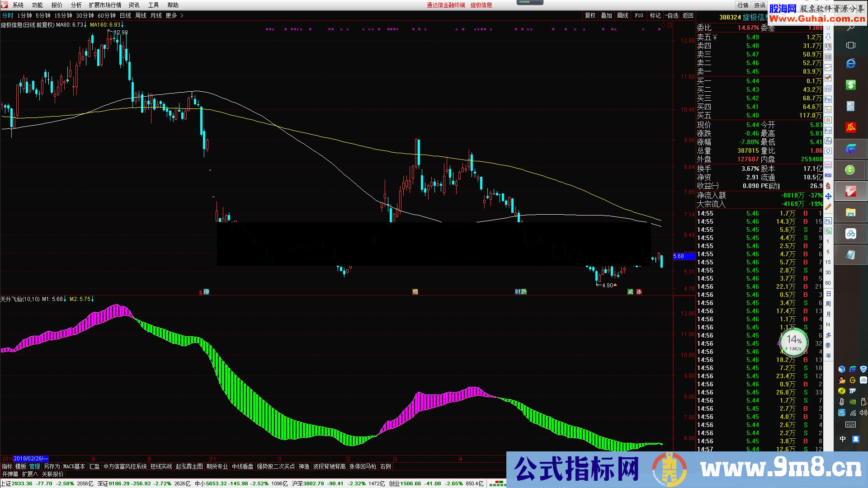Click the blue four-arrow move icon

[828, 196]
